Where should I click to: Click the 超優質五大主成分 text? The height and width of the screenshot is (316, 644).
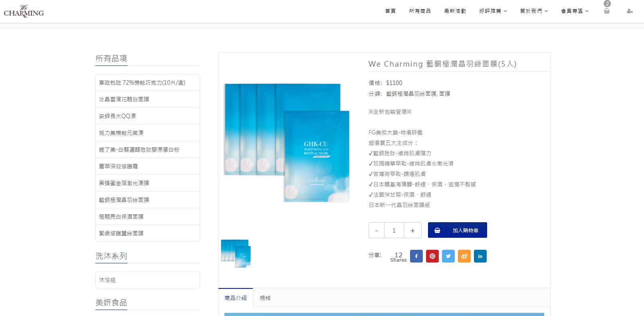393,143
